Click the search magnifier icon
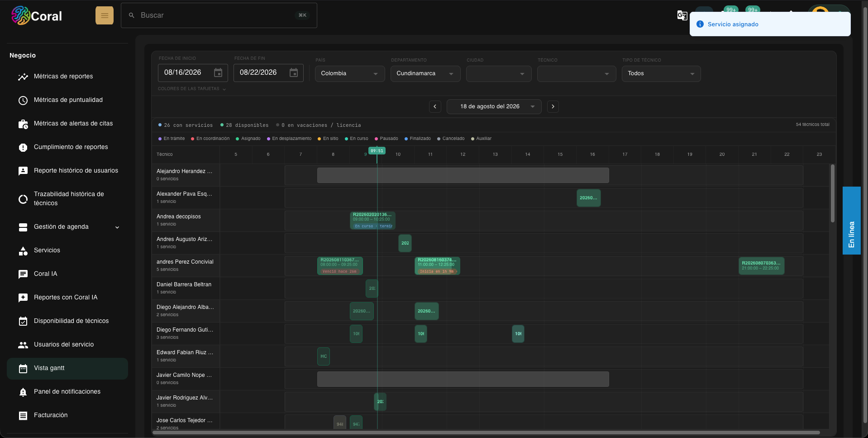 pyautogui.click(x=132, y=15)
